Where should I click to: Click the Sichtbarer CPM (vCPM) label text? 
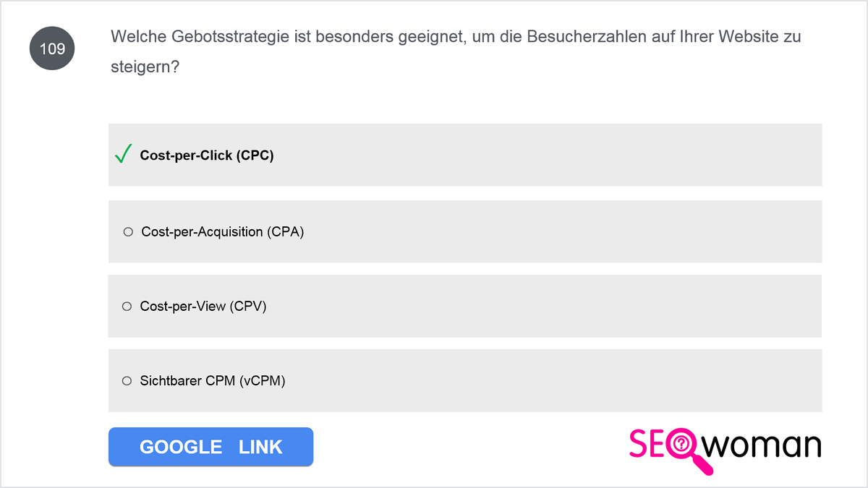click(213, 380)
